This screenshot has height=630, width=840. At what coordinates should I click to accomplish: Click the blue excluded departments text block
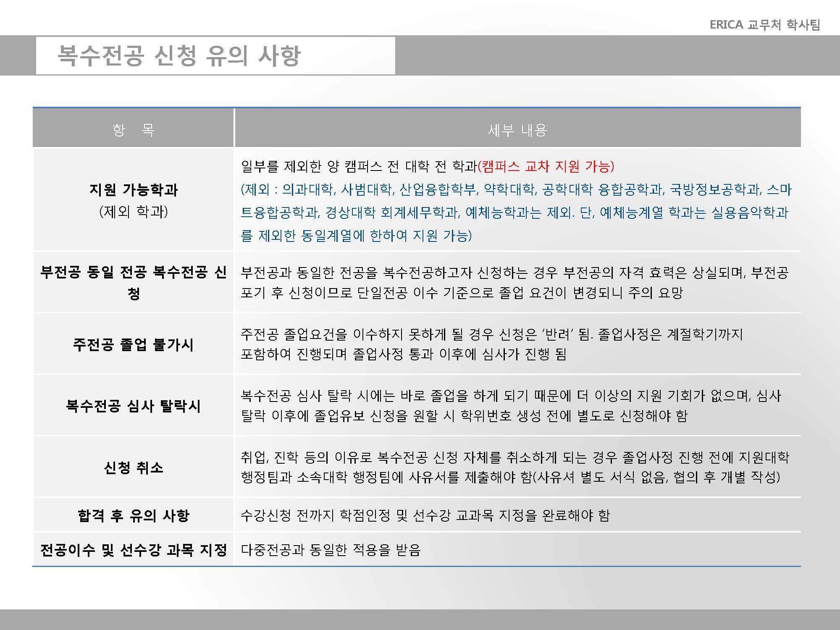(514, 213)
